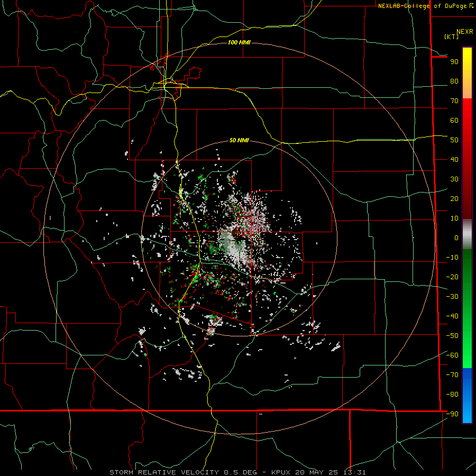476x476 pixels.
Task: Click the 60 value on the velocity scale
Action: point(454,121)
